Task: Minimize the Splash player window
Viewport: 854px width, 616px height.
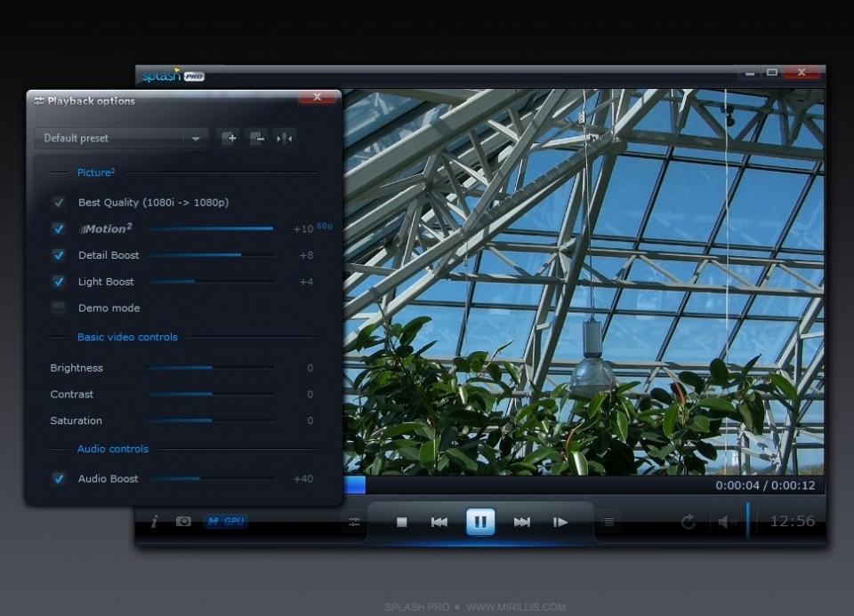Action: pyautogui.click(x=750, y=72)
